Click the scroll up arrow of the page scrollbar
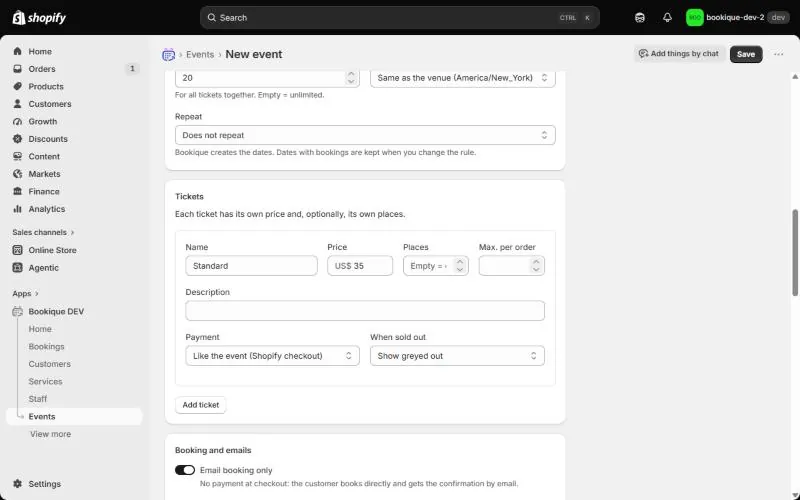This screenshot has height=500, width=800. pos(795,77)
